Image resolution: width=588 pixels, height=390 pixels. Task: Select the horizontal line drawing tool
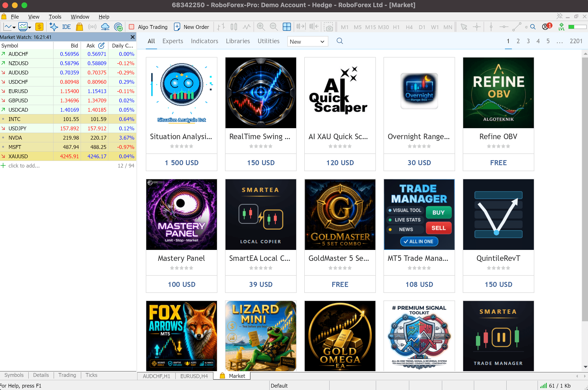[x=504, y=27]
